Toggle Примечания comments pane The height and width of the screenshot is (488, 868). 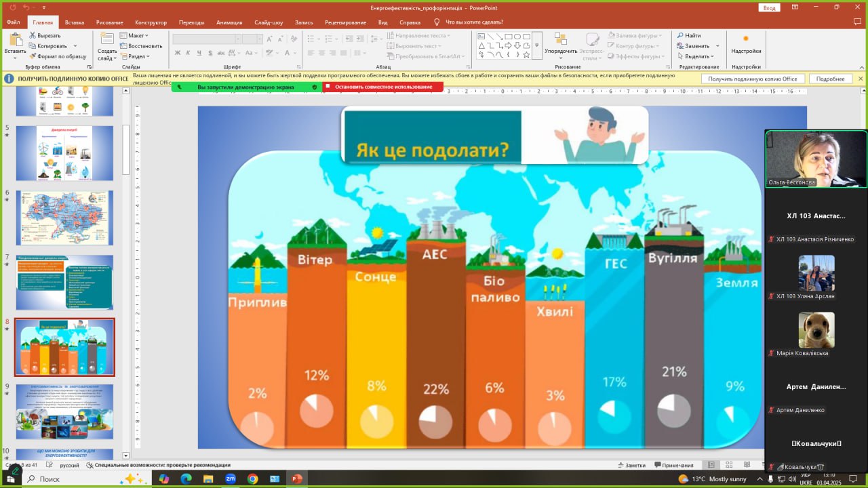[673, 465]
